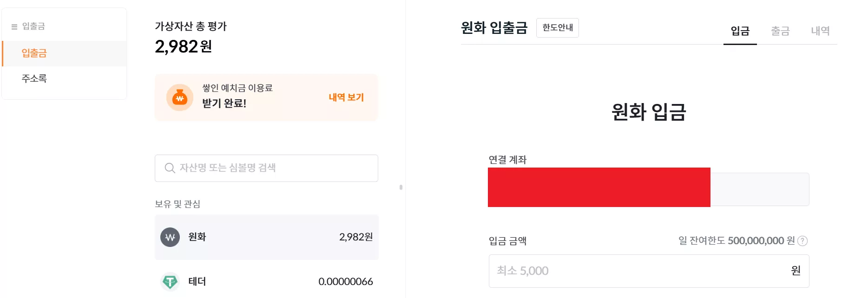Switch to the 입금 tab
The width and height of the screenshot is (868, 298).
coord(740,31)
